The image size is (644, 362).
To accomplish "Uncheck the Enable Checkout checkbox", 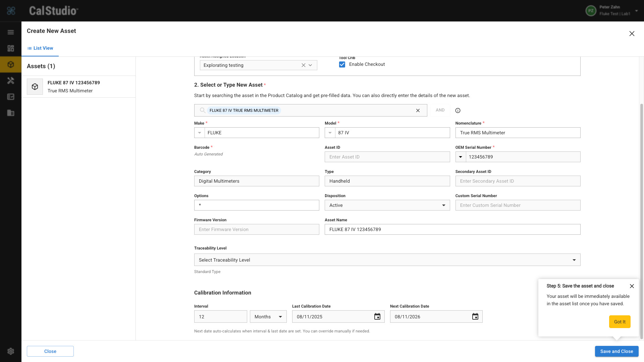I will (342, 64).
